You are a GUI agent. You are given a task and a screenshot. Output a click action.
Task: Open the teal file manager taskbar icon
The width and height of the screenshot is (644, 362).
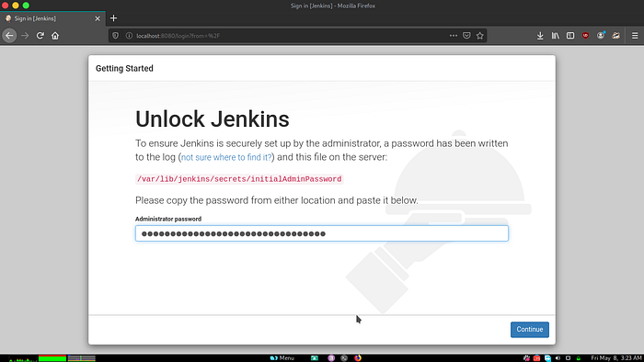point(315,358)
